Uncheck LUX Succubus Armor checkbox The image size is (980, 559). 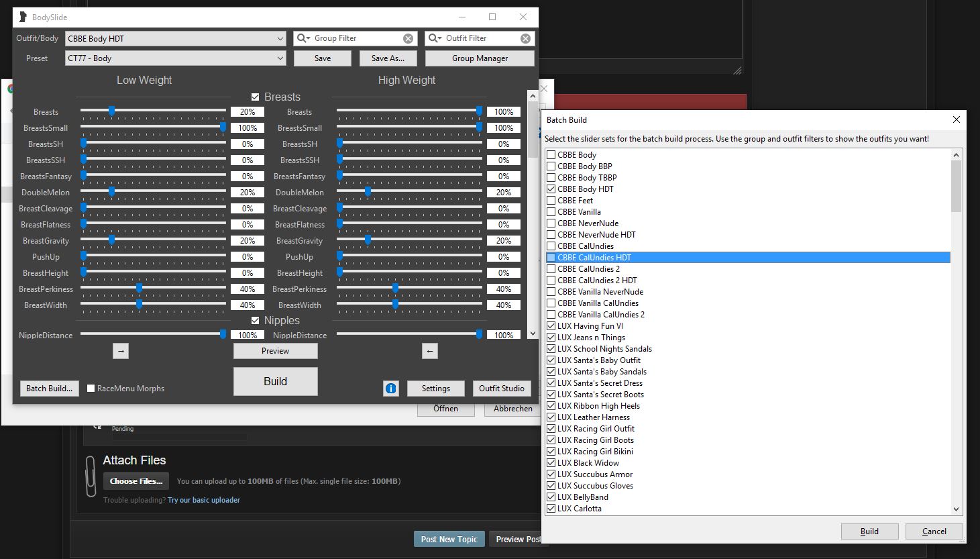551,474
